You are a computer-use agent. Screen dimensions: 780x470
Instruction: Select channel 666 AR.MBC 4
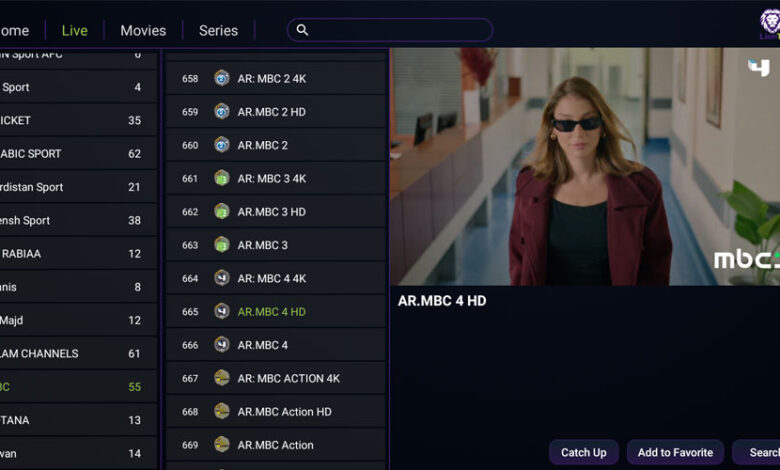pyautogui.click(x=276, y=345)
